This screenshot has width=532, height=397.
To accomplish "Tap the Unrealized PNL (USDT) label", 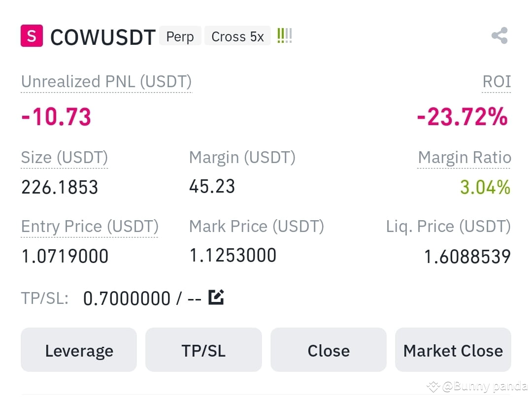I will 106,82.
